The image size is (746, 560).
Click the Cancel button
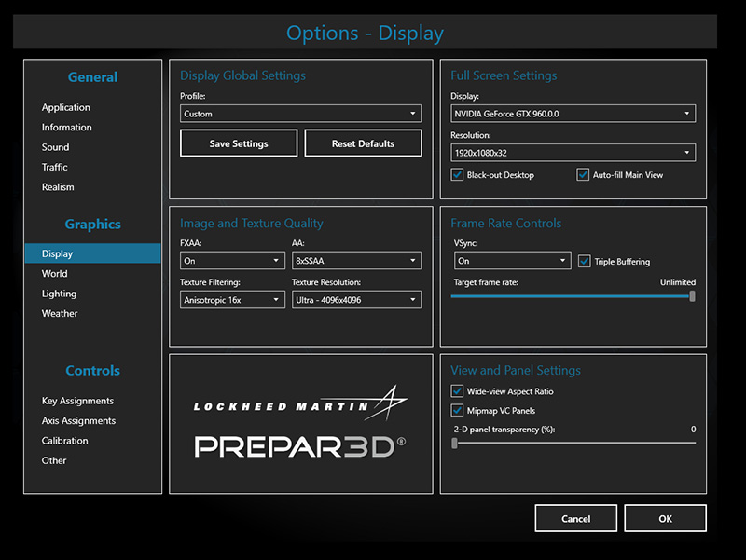pyautogui.click(x=575, y=518)
